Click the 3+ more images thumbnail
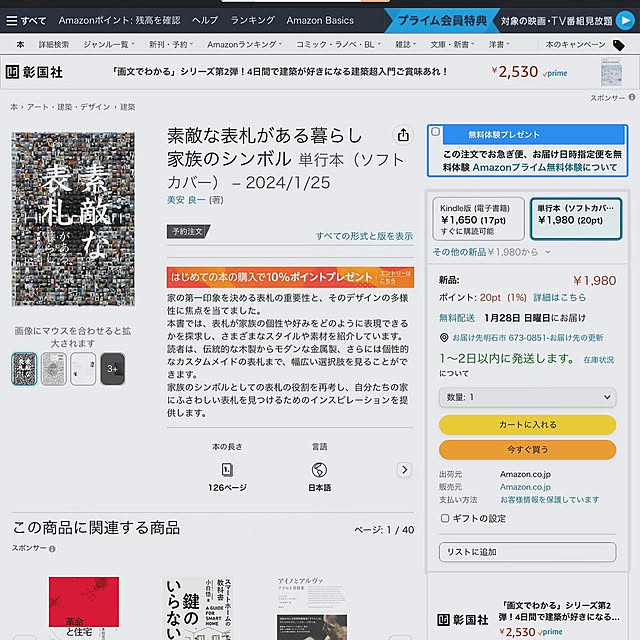The image size is (640, 640). (113, 369)
